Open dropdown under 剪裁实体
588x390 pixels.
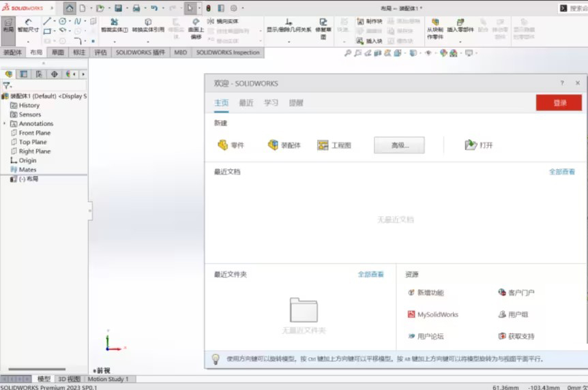click(115, 41)
